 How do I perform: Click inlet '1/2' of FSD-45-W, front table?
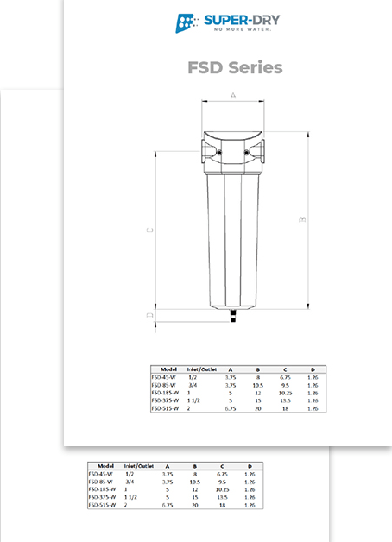coord(193,377)
